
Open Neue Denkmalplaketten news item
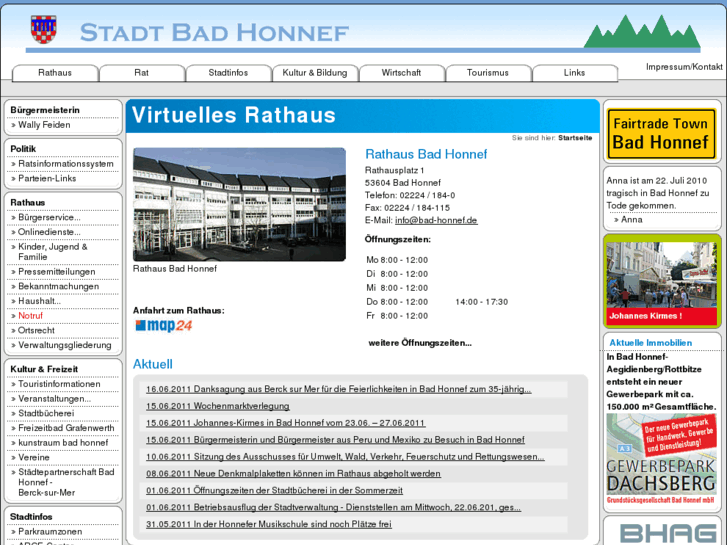(293, 474)
